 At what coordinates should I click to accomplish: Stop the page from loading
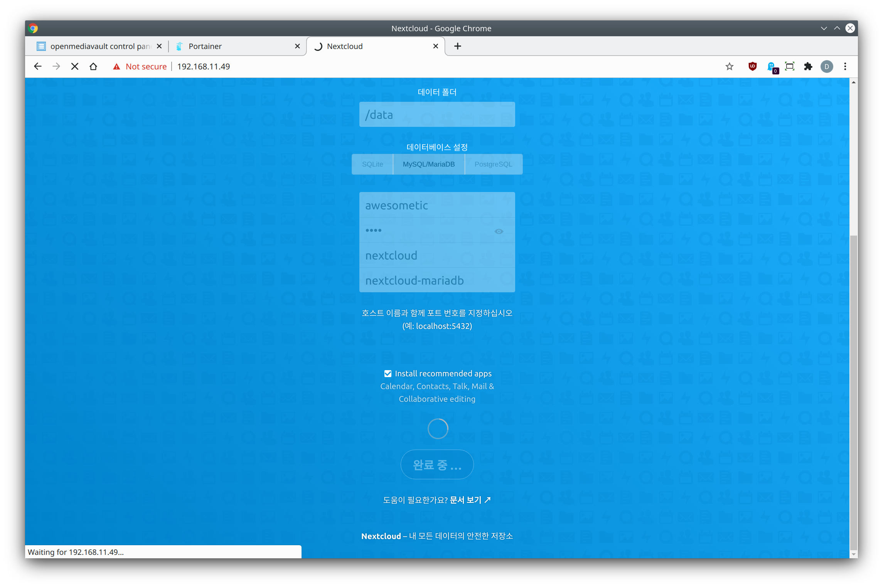pos(75,66)
